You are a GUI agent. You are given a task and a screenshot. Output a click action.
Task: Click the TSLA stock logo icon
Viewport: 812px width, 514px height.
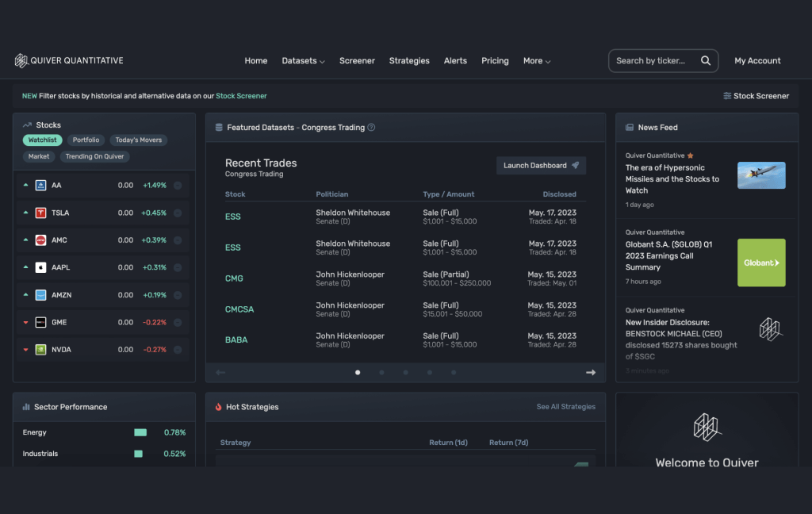pos(40,213)
